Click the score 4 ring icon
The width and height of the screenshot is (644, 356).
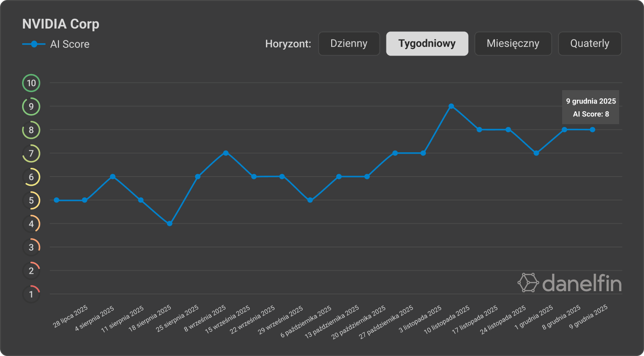(x=31, y=224)
